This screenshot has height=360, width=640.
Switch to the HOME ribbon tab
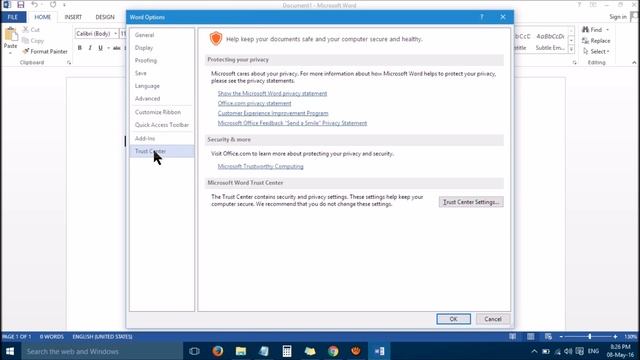pyautogui.click(x=42, y=17)
